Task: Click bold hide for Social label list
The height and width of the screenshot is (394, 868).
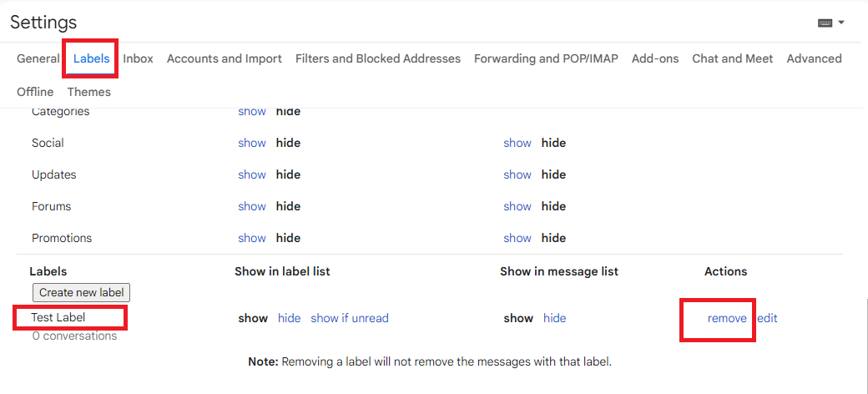Action: 288,143
